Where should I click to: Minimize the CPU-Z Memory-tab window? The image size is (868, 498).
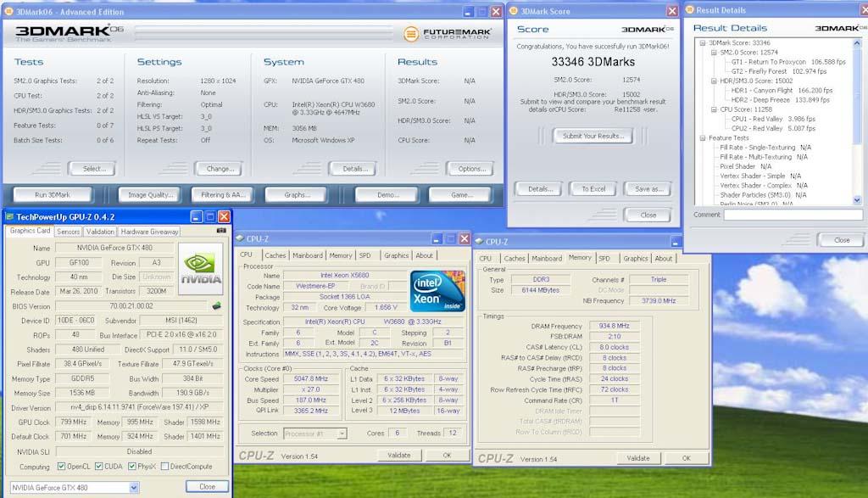point(676,242)
